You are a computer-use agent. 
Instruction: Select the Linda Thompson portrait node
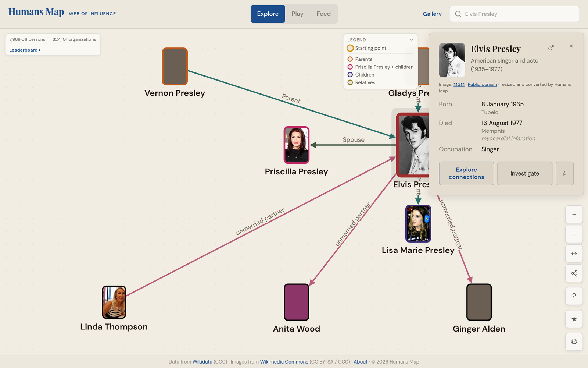(x=114, y=302)
